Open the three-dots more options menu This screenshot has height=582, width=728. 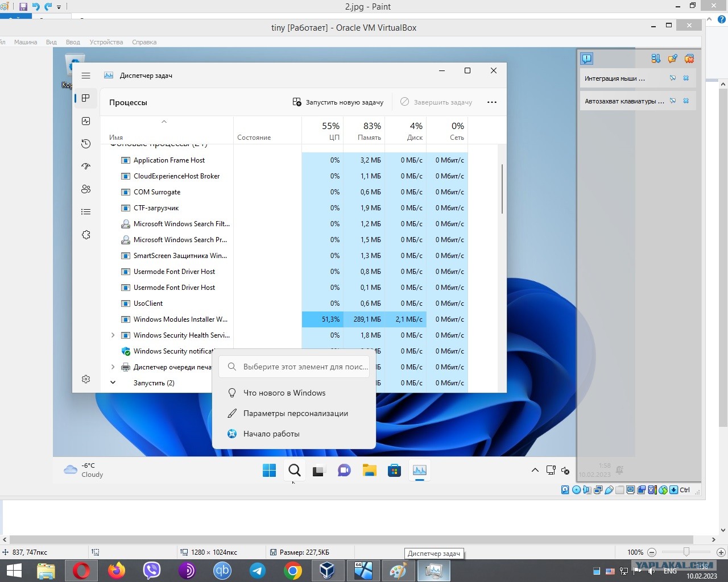[x=492, y=102]
